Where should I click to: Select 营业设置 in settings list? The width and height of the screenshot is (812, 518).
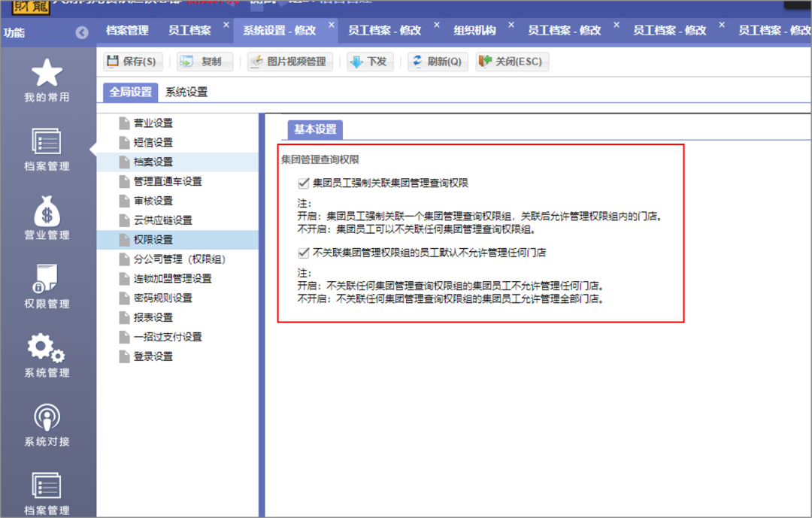[153, 123]
